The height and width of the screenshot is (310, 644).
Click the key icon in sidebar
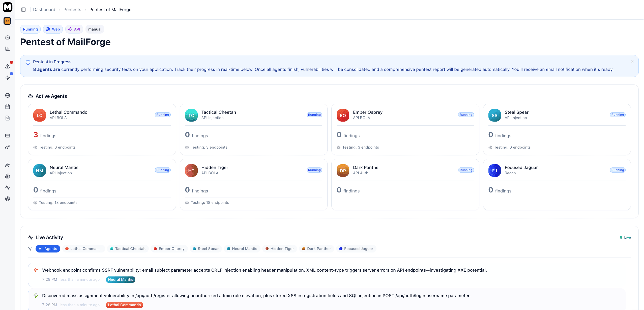pyautogui.click(x=8, y=147)
